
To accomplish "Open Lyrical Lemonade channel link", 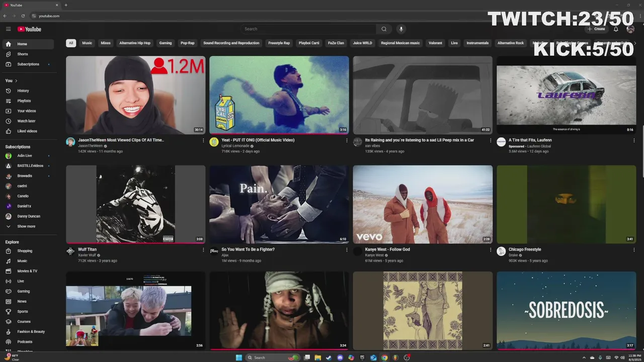I will click(x=236, y=146).
